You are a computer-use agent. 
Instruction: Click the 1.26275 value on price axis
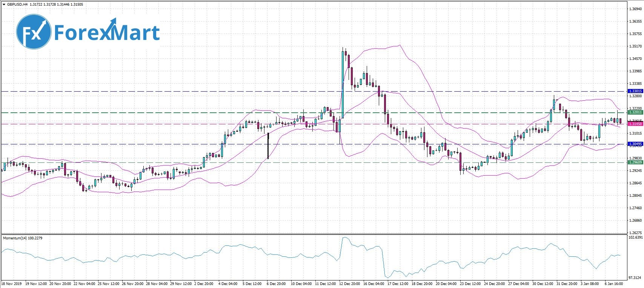[635, 233]
